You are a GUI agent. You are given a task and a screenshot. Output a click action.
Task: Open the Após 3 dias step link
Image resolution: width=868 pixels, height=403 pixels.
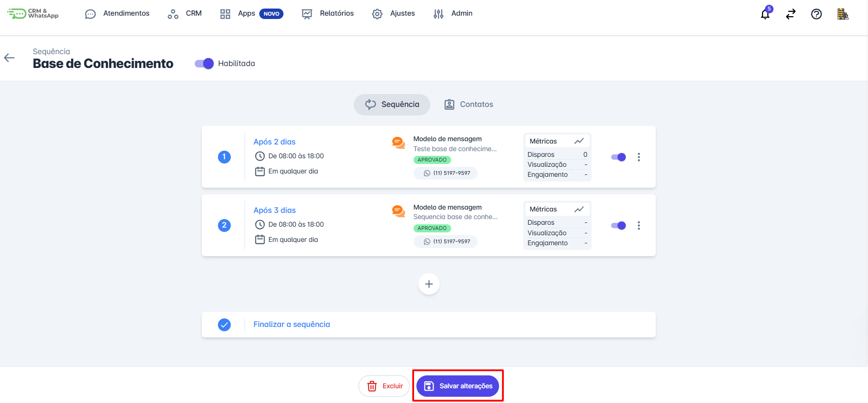point(274,210)
